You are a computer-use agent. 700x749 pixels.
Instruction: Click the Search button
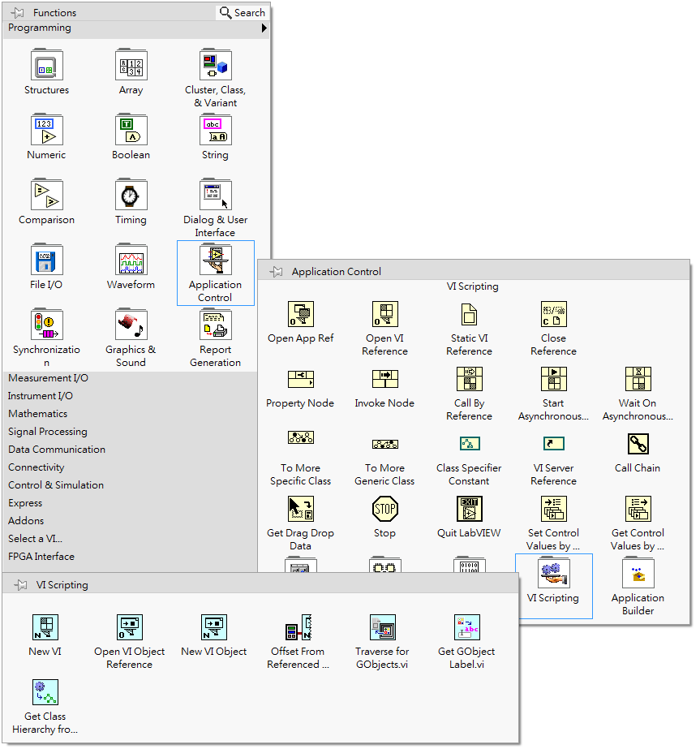pyautogui.click(x=243, y=13)
